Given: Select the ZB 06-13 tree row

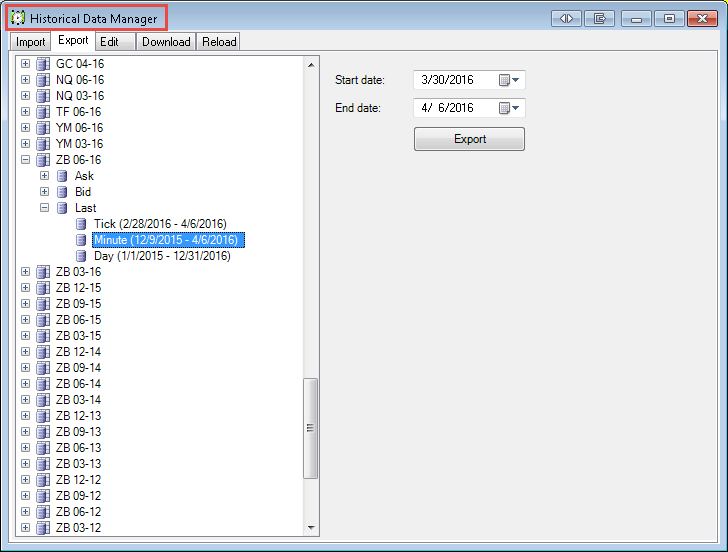Looking at the screenshot, I should point(78,448).
